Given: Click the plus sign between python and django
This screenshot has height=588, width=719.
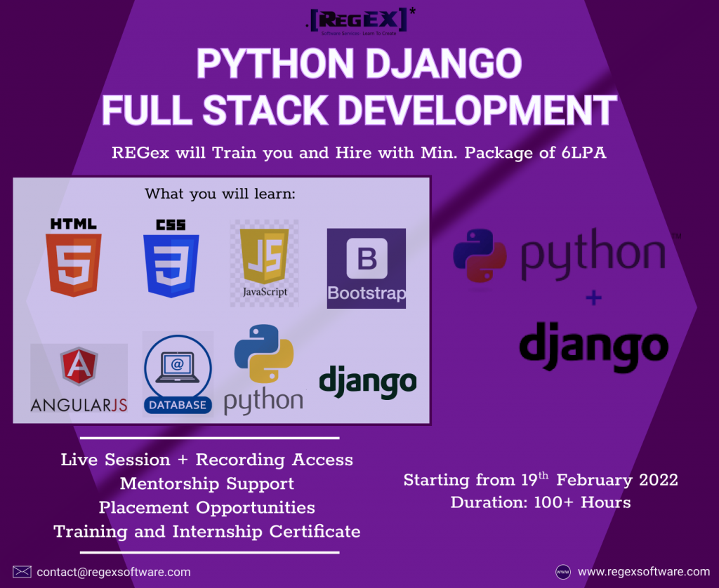Looking at the screenshot, I should point(594,298).
